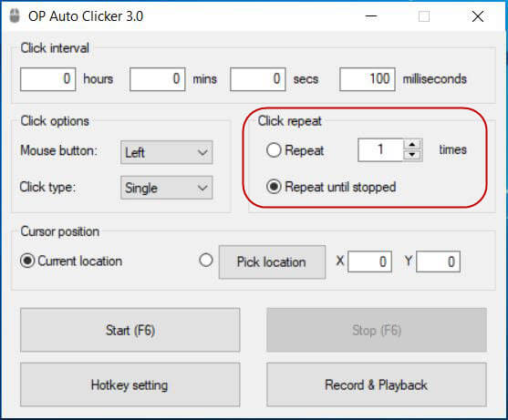The width and height of the screenshot is (508, 420).
Task: Select the Repeat radio button
Action: click(x=274, y=150)
